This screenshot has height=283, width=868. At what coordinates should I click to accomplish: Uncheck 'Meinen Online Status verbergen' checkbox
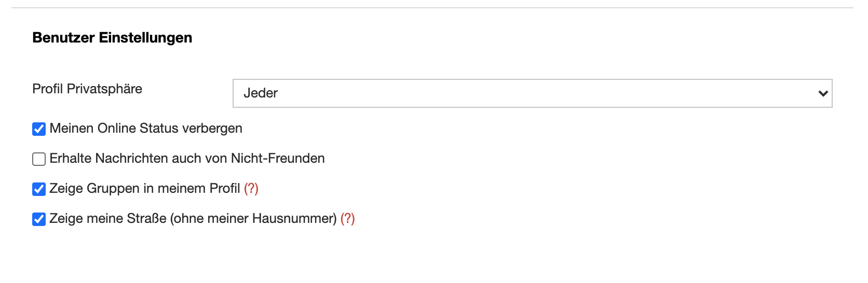tap(39, 129)
